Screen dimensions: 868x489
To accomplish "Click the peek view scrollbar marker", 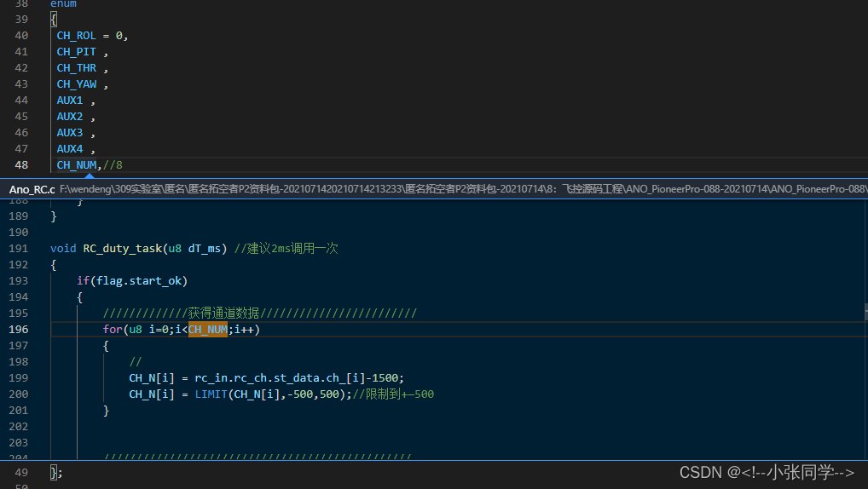I will tap(865, 312).
